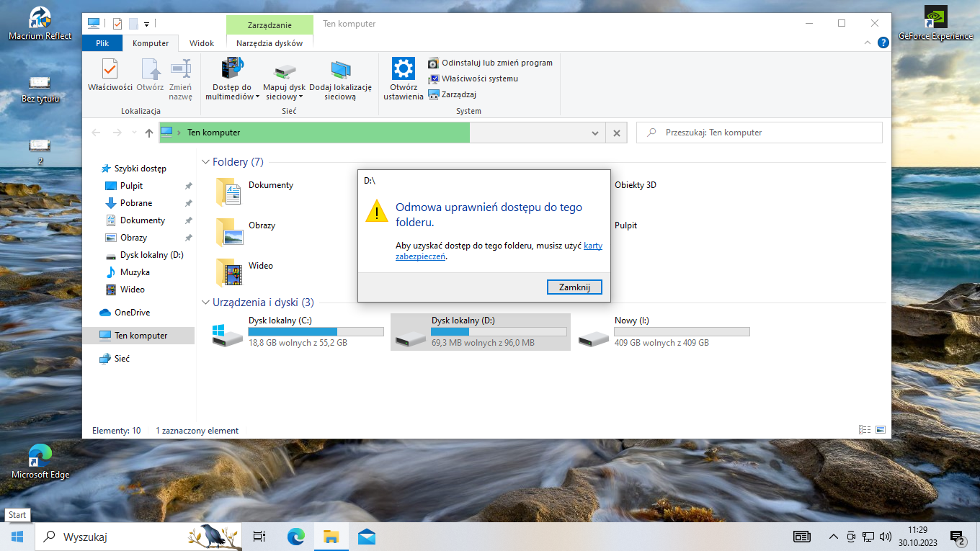Click Zarządzaj in System group

pos(453,94)
